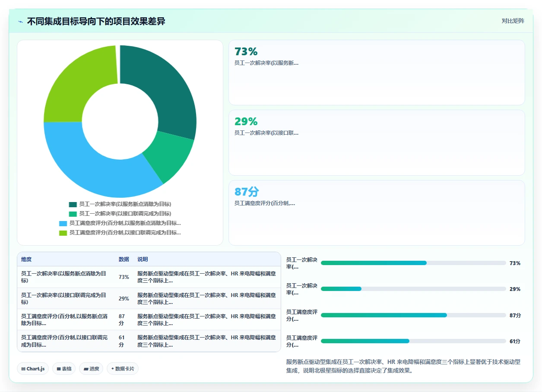This screenshot has height=392, width=542.
Task: Click the lightning icon beside the dashboard title
Action: click(x=21, y=22)
